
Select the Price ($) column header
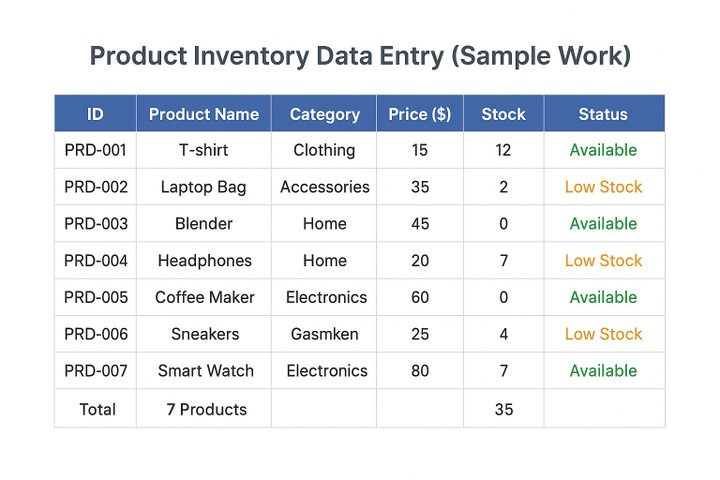point(419,114)
